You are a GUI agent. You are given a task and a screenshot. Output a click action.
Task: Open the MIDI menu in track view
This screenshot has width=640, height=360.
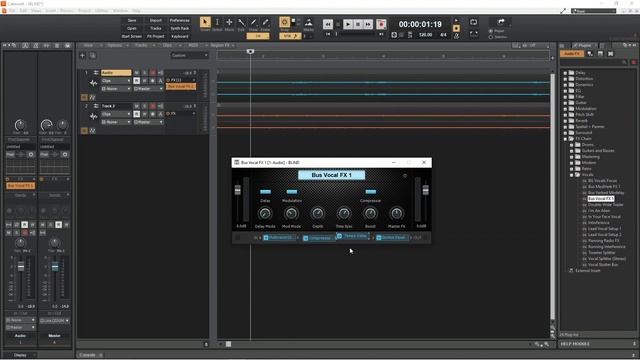pyautogui.click(x=193, y=45)
